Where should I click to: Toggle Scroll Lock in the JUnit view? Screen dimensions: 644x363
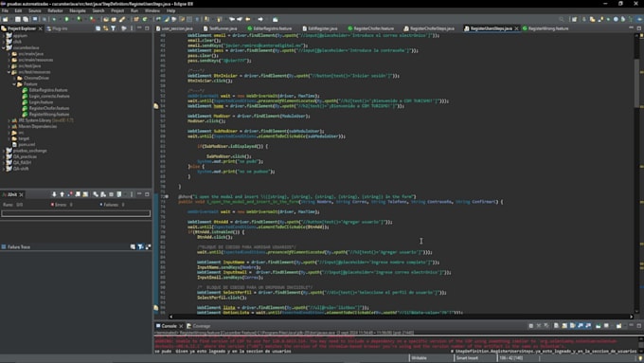pyautogui.click(x=85, y=194)
